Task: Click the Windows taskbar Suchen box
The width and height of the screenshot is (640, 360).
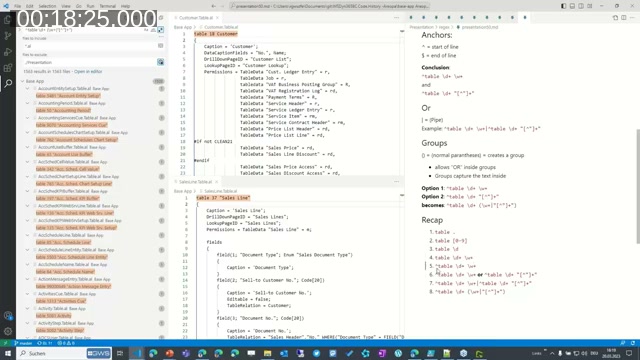Action: 64,353
